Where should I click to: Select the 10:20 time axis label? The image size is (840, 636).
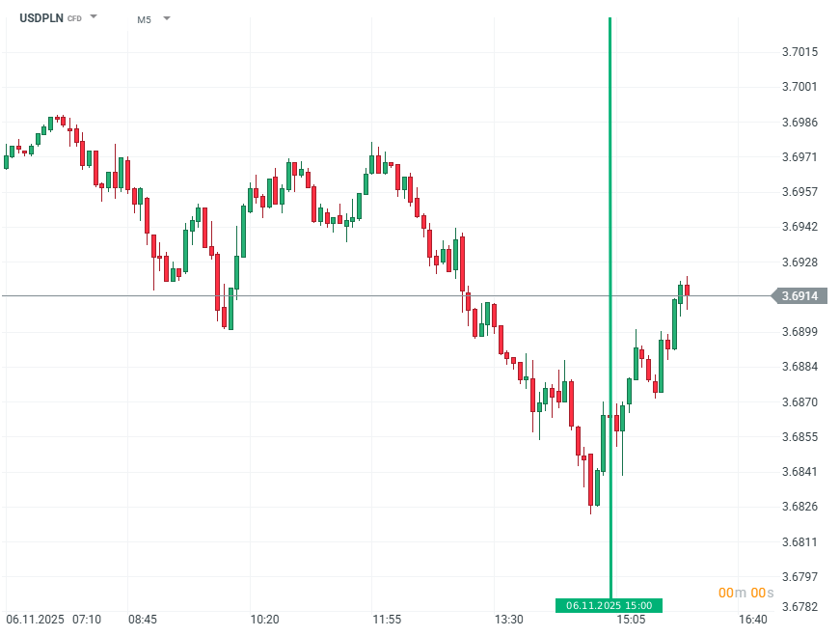coord(263,619)
